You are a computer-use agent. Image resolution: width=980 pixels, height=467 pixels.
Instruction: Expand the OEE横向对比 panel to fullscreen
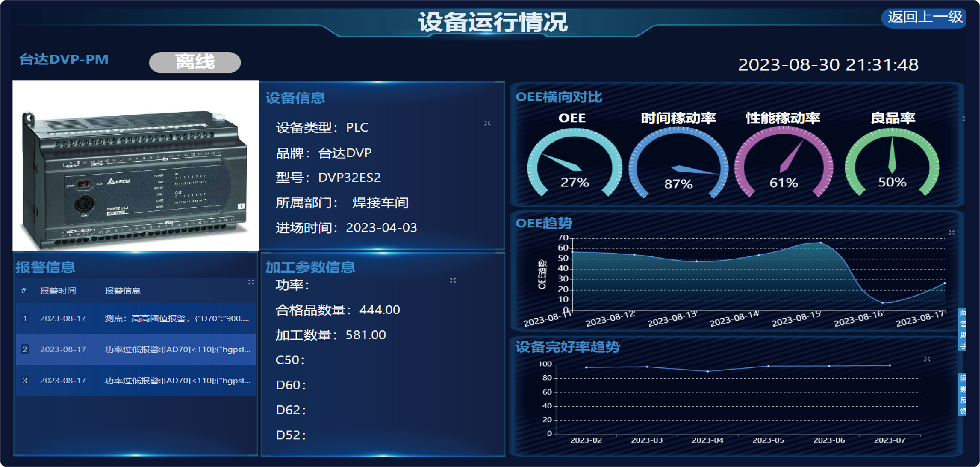pyautogui.click(x=964, y=119)
